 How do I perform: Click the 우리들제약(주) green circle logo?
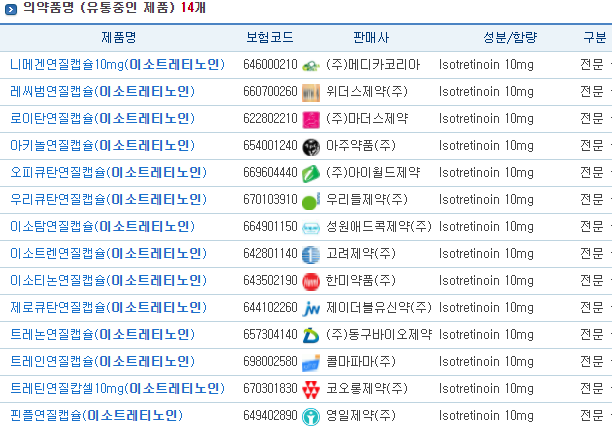[311, 201]
